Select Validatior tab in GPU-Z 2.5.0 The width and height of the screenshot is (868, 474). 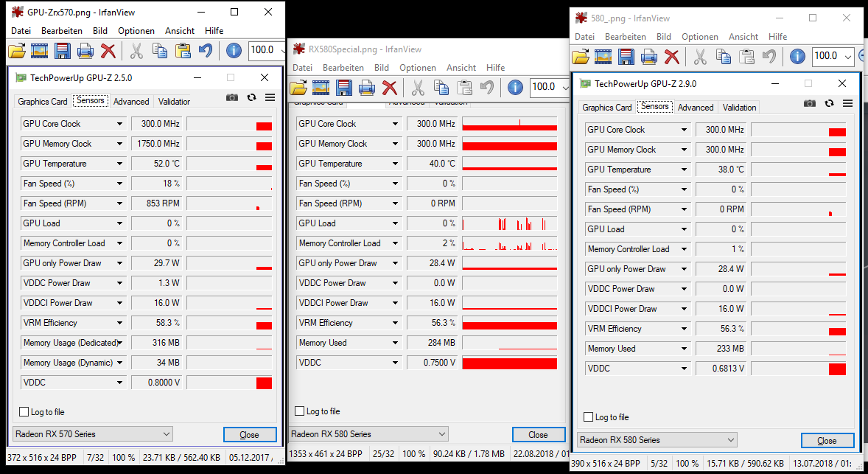coord(174,102)
